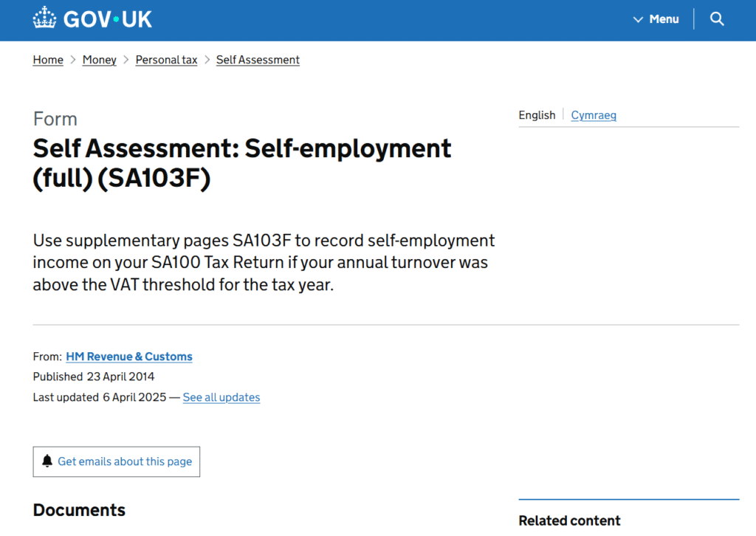Screen dimensions: 756x536
Task: View See all updates link
Action: tap(221, 397)
